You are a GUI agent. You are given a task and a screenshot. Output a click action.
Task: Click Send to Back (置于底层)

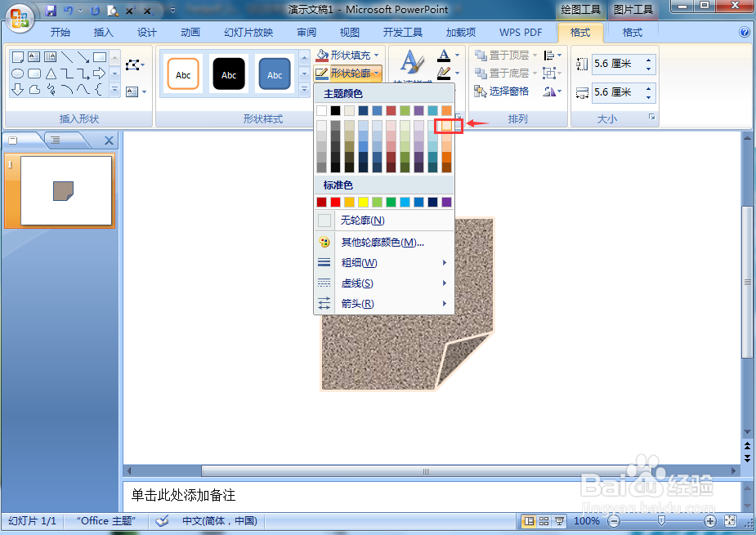pyautogui.click(x=505, y=74)
